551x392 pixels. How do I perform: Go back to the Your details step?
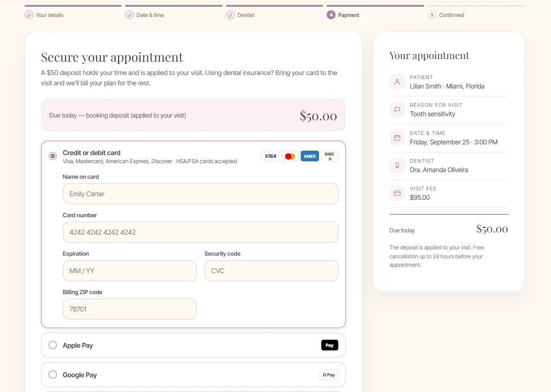(50, 15)
